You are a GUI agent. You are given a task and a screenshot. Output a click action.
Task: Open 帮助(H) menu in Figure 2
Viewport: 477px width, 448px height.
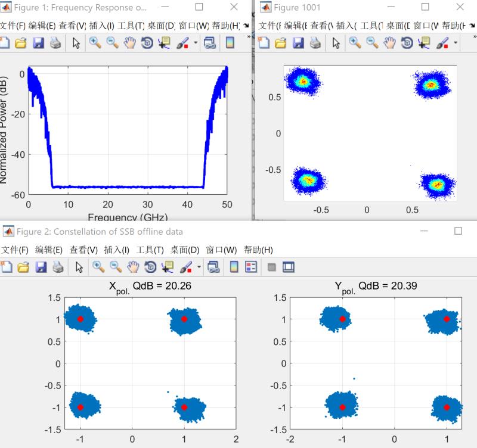tap(259, 250)
